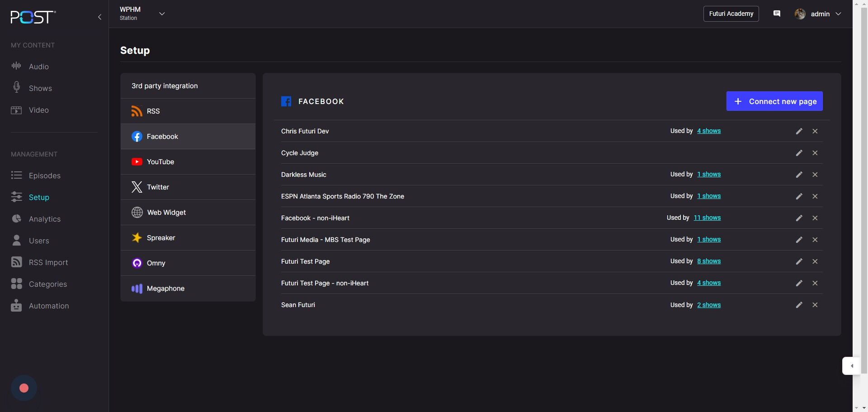Edit the Darkless Music page
The height and width of the screenshot is (412, 868).
tap(799, 175)
